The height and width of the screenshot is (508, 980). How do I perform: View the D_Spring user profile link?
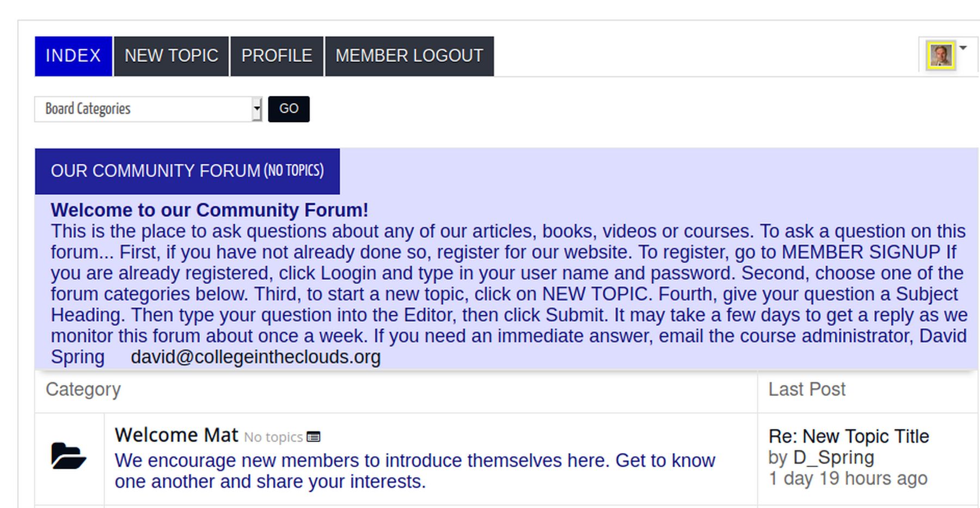point(833,457)
